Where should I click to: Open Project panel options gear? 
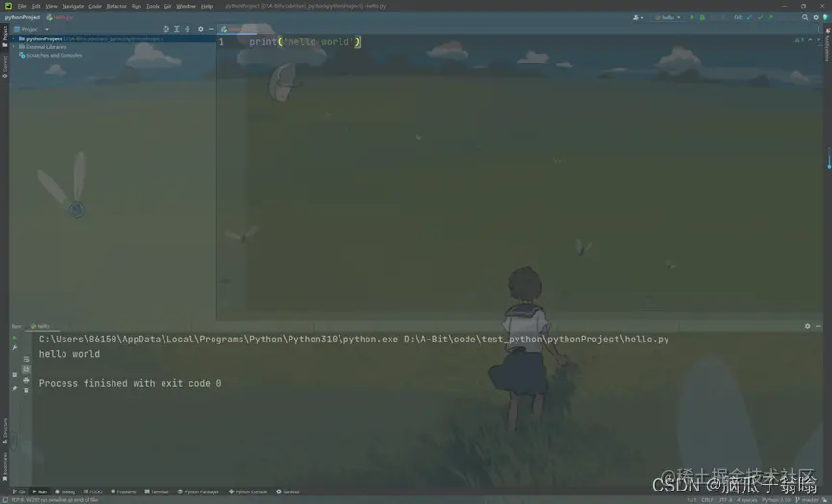pyautogui.click(x=201, y=29)
